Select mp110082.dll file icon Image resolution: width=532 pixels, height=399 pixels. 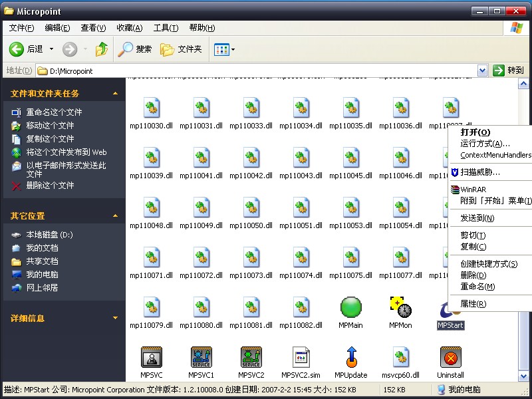(301, 307)
